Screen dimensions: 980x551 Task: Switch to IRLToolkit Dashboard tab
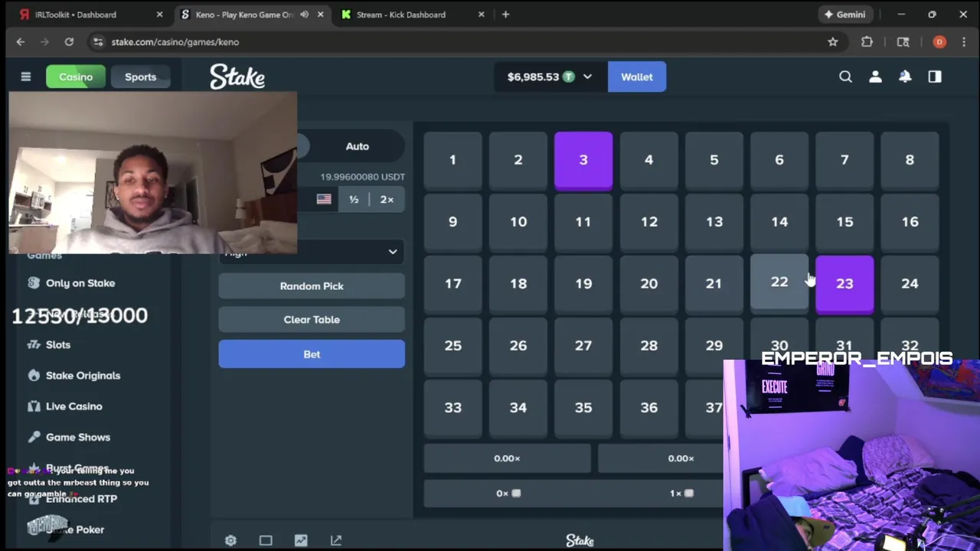click(x=84, y=15)
